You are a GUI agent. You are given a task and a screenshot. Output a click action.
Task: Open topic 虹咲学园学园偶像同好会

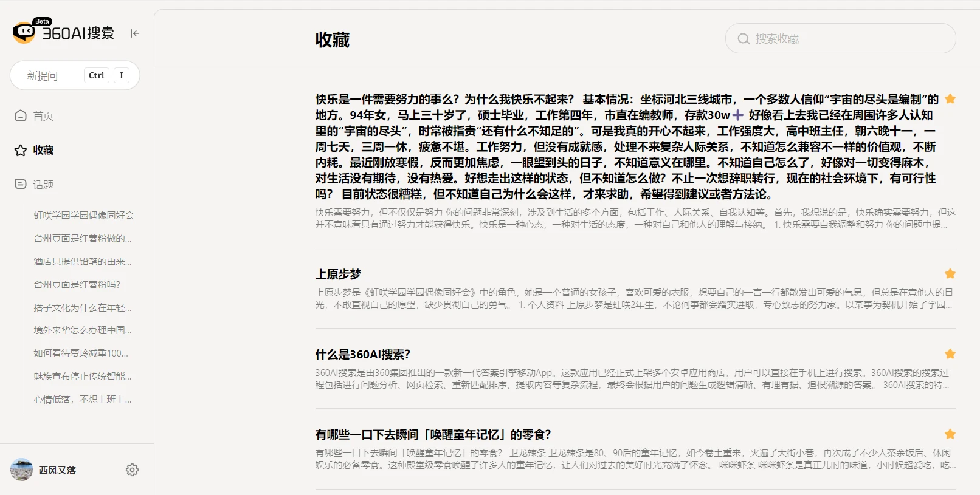[x=84, y=215]
